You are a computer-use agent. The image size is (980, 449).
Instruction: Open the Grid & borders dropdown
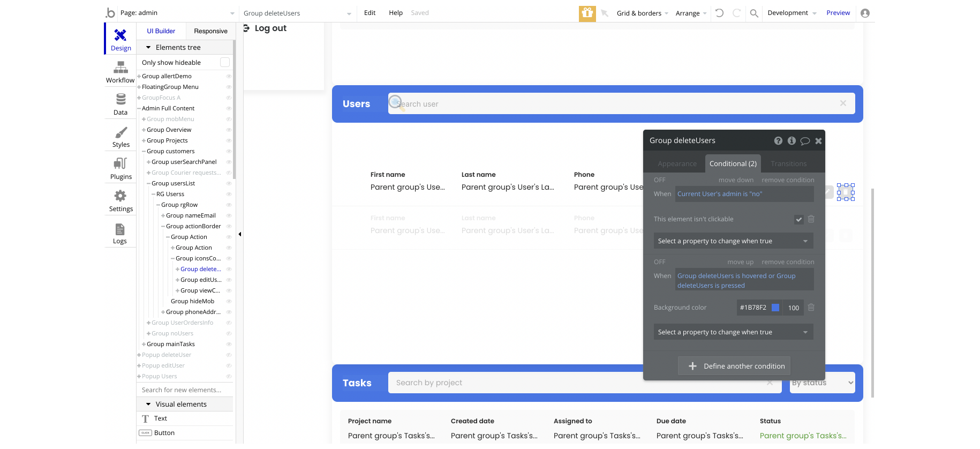point(642,13)
